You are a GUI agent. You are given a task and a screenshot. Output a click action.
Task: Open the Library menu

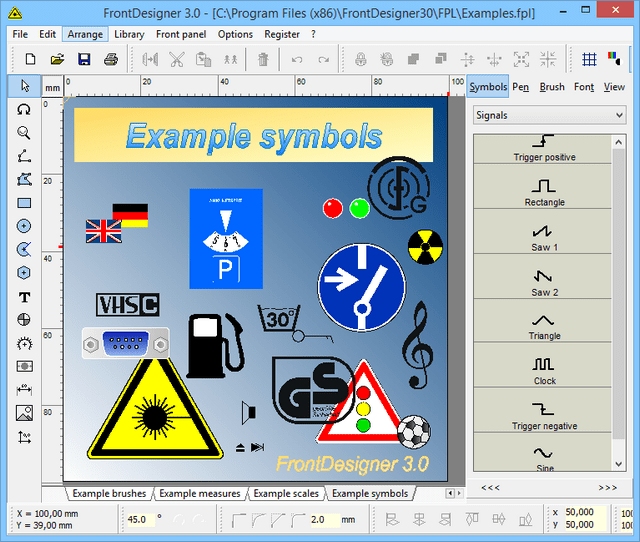(129, 34)
